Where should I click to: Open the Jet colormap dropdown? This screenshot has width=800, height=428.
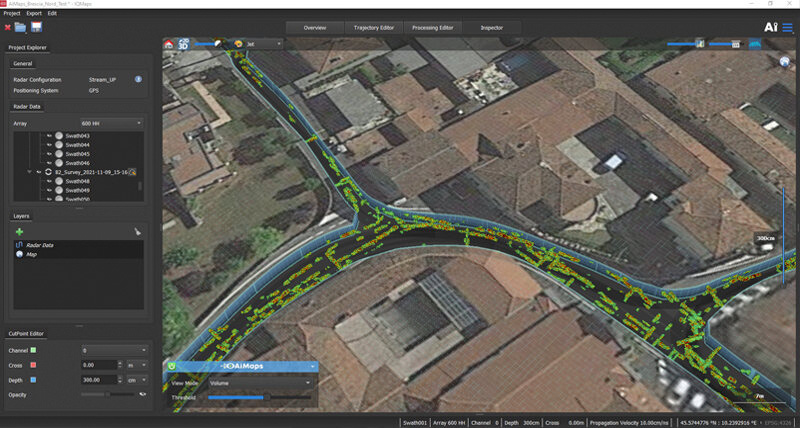click(x=256, y=44)
